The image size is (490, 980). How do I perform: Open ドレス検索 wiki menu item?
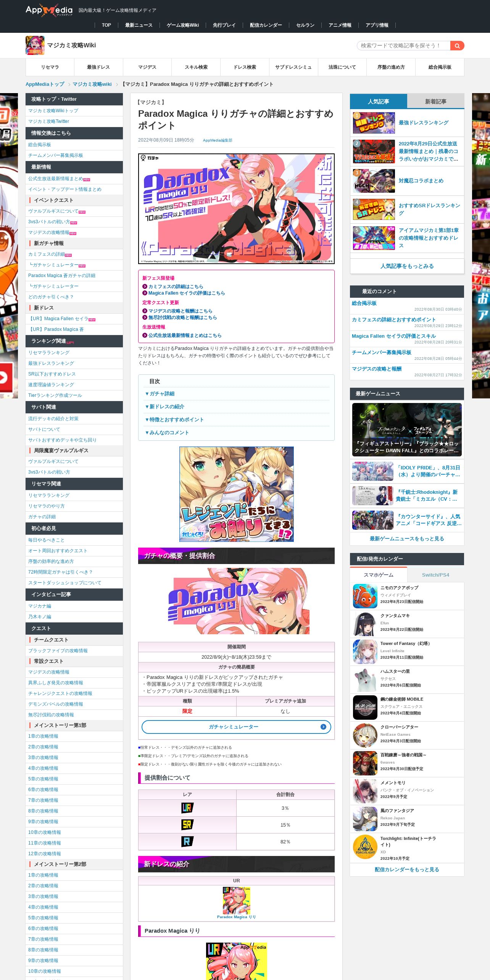[x=245, y=67]
